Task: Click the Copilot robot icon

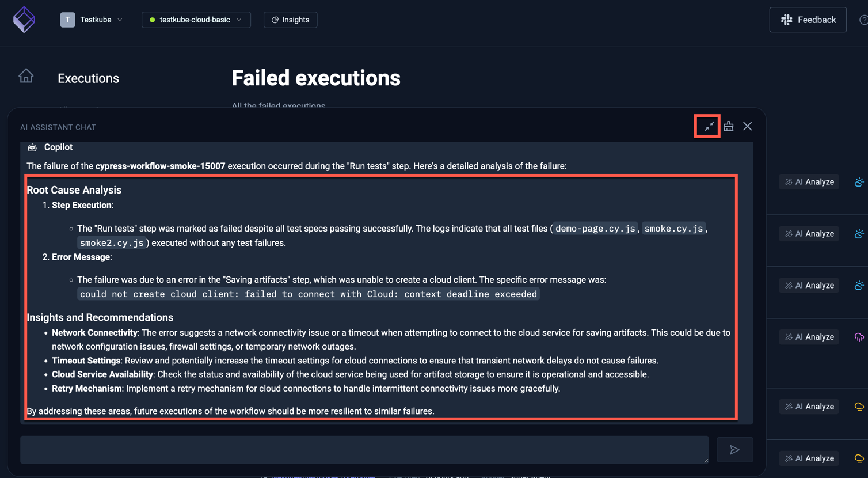Action: click(32, 147)
